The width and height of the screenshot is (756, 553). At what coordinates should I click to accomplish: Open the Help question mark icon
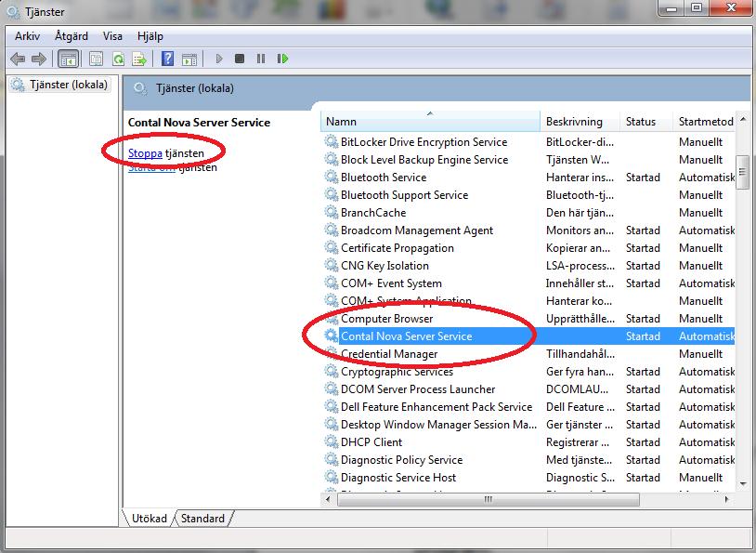167,59
